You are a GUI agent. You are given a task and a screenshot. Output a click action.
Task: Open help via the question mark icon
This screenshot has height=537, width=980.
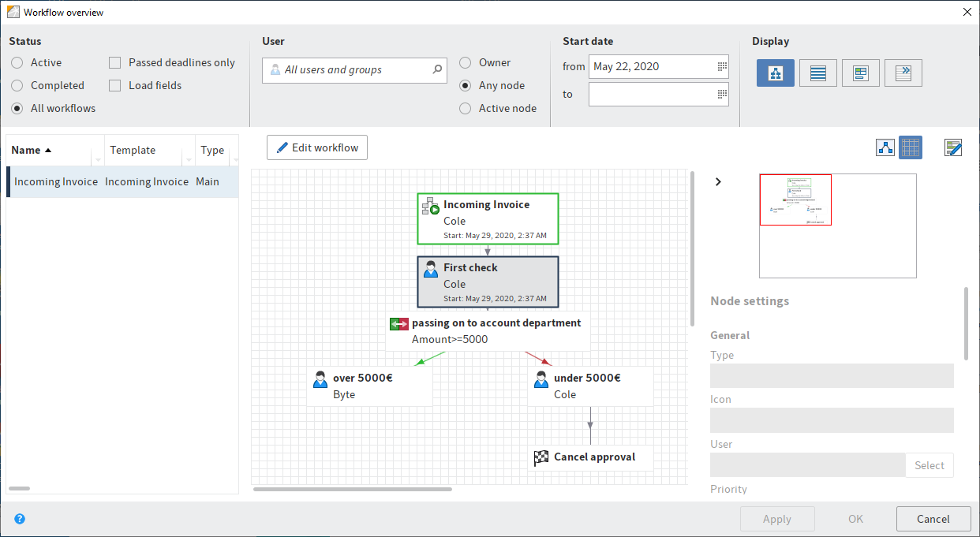[x=20, y=519]
